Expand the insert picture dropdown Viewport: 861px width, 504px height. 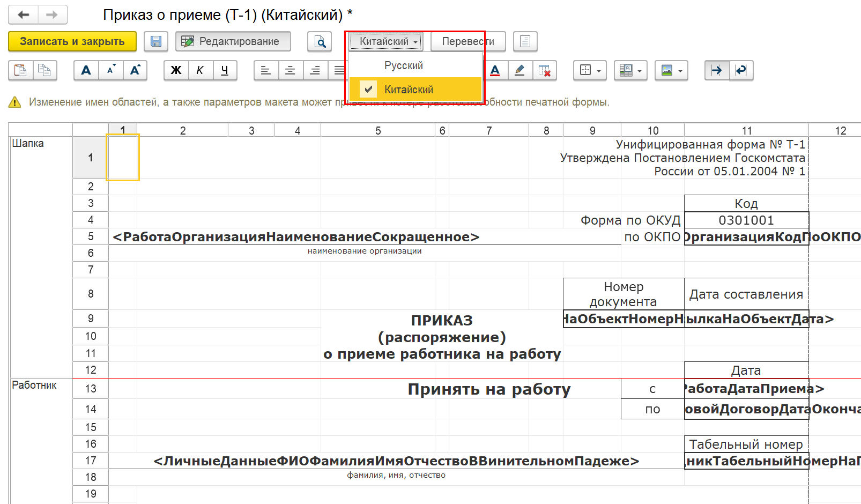671,70
